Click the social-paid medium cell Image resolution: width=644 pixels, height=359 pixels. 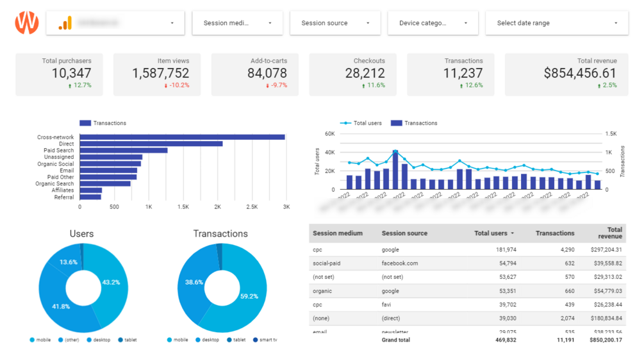[x=327, y=263]
